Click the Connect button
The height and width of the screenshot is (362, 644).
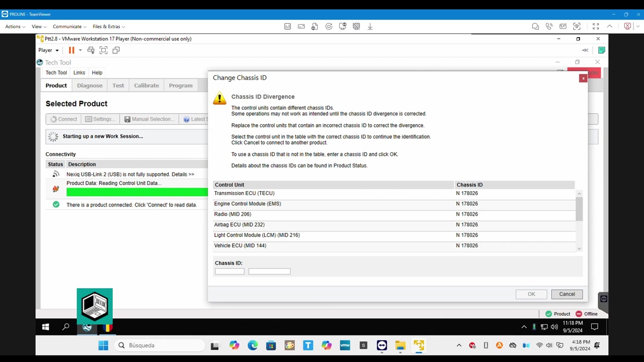64,119
